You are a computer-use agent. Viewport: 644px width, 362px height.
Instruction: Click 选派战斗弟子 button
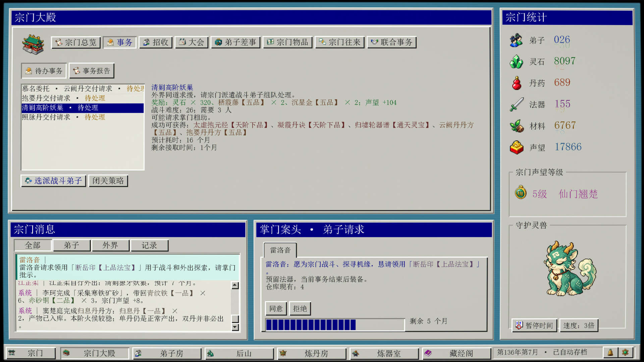[53, 181]
